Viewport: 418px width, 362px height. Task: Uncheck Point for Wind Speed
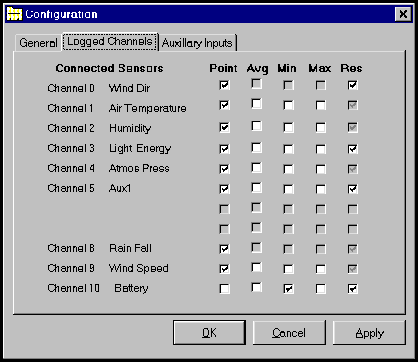(225, 269)
